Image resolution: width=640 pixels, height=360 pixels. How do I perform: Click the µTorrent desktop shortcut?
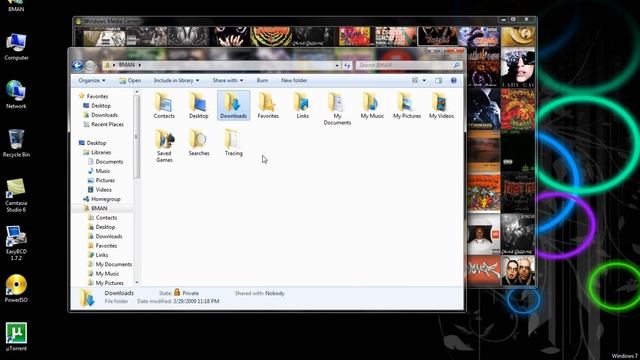(16, 337)
